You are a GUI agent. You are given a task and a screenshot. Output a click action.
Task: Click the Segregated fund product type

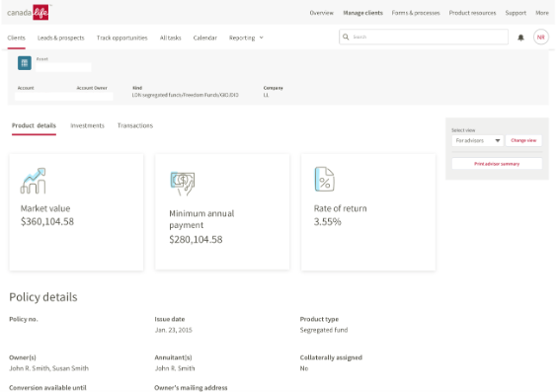324,330
